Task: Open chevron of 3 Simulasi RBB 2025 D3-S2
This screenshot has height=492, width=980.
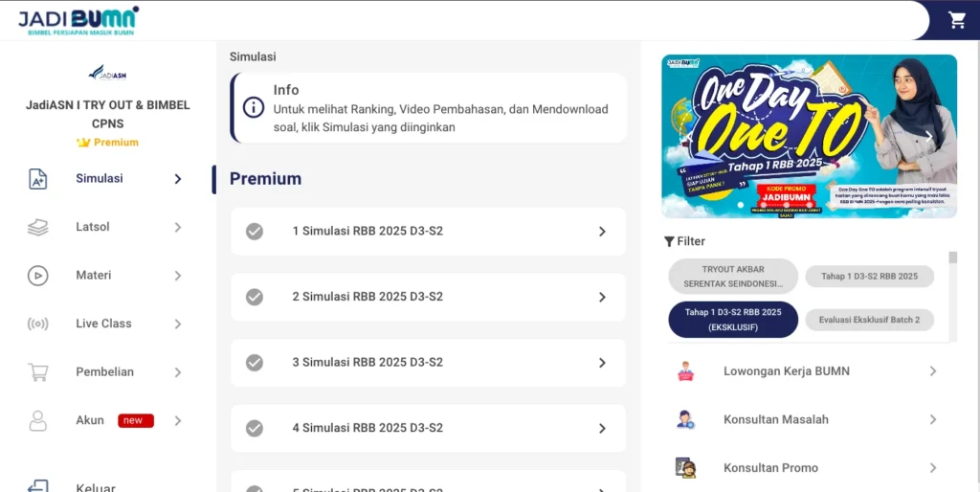Action: [603, 363]
